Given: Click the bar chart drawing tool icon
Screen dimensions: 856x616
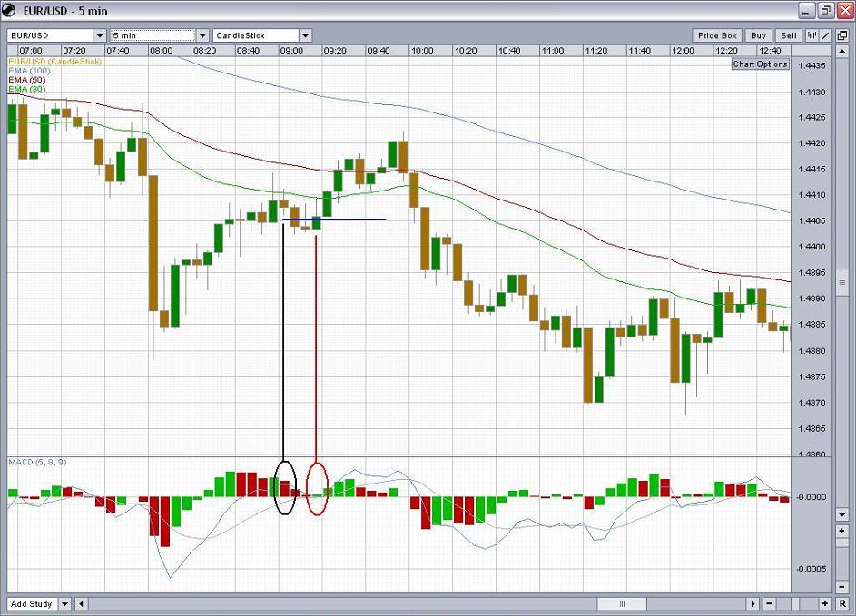Looking at the screenshot, I should click(x=812, y=35).
